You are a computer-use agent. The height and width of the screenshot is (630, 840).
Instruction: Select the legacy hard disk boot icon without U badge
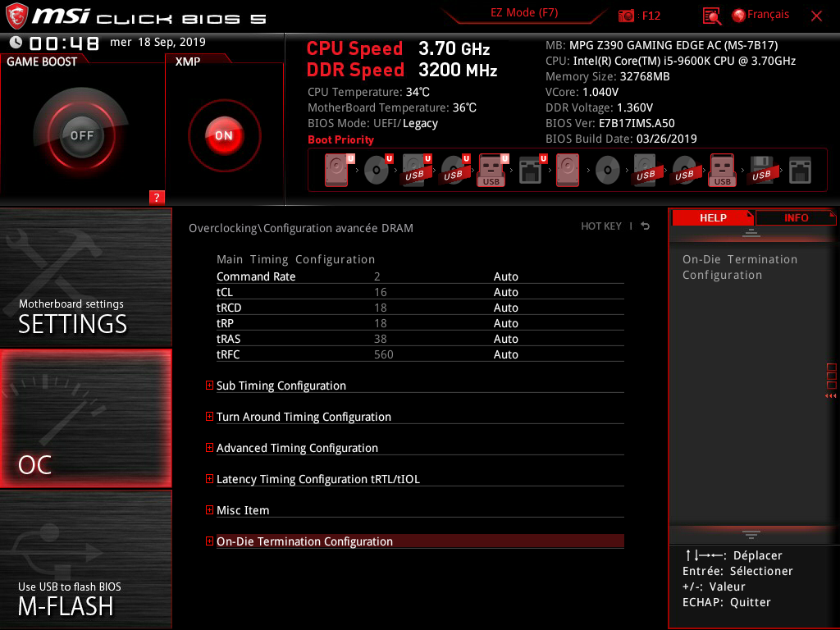568,170
